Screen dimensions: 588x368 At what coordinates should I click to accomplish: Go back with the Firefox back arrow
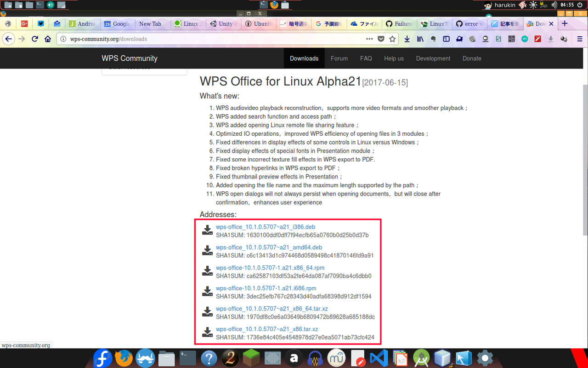coord(8,39)
